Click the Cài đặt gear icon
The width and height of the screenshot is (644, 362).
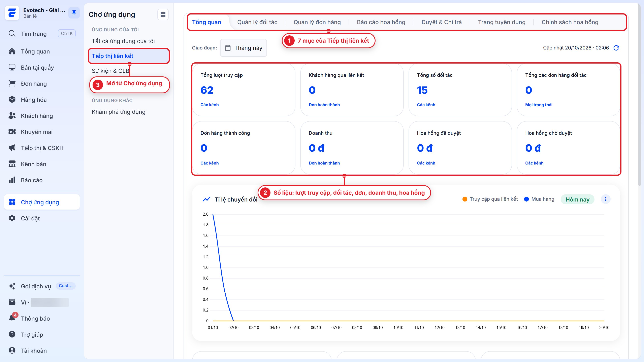(12, 218)
